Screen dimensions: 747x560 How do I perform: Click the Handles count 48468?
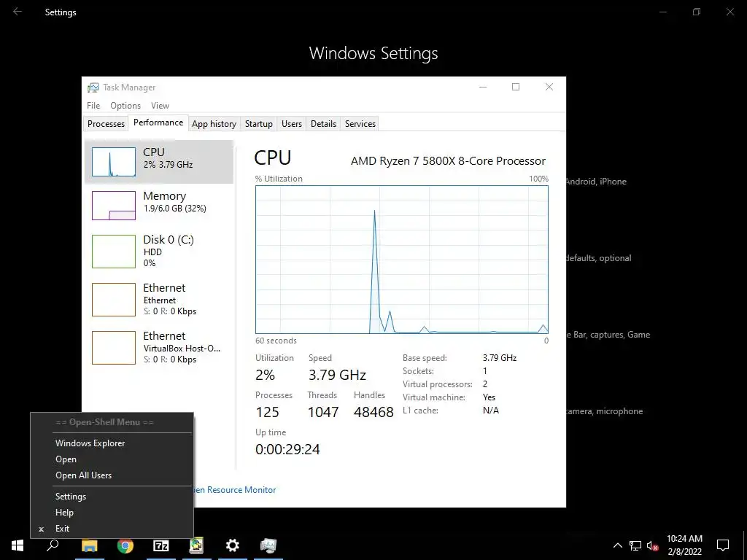pos(373,412)
